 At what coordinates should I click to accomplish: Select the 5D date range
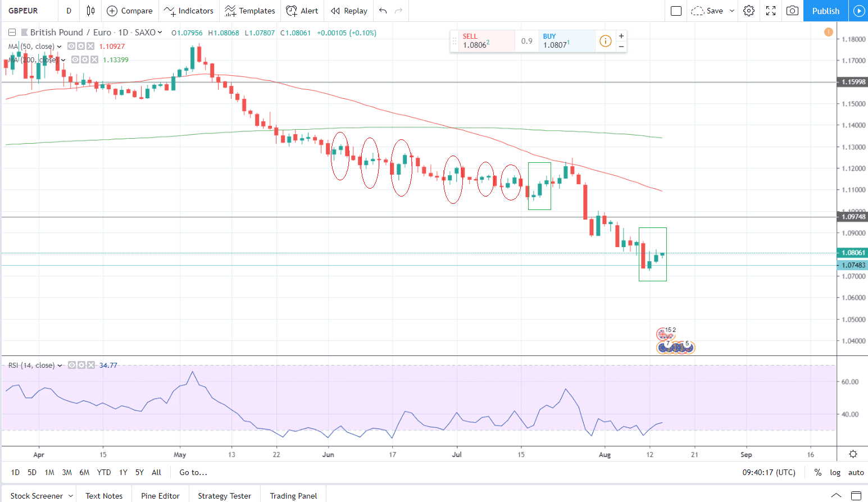click(32, 472)
